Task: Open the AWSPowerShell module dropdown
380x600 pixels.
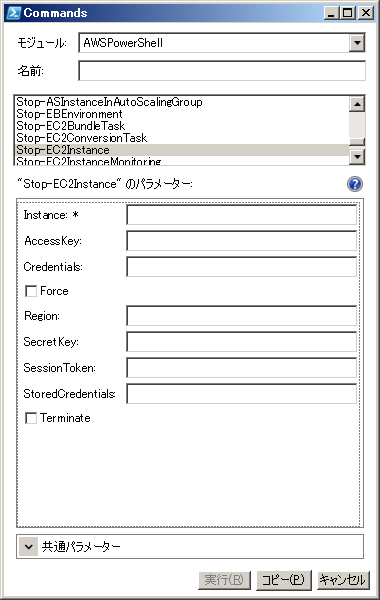Action: tap(357, 42)
